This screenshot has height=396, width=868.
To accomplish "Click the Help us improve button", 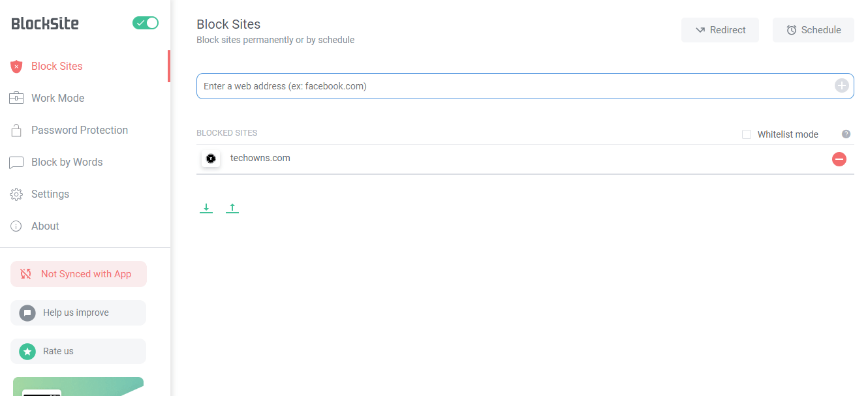I will (x=78, y=312).
